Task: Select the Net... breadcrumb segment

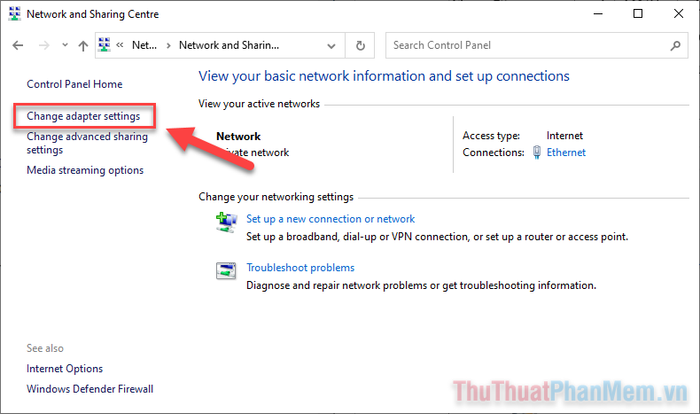Action: tap(144, 45)
